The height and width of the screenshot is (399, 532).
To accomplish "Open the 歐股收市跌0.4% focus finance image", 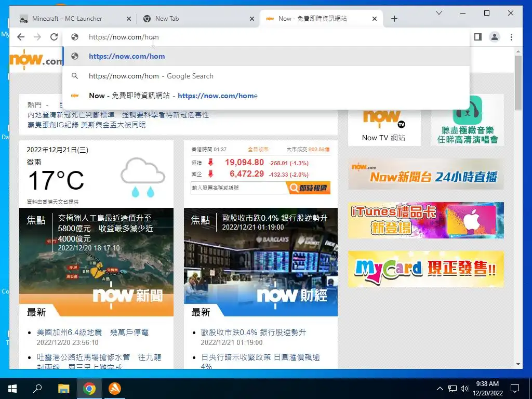I will click(261, 262).
